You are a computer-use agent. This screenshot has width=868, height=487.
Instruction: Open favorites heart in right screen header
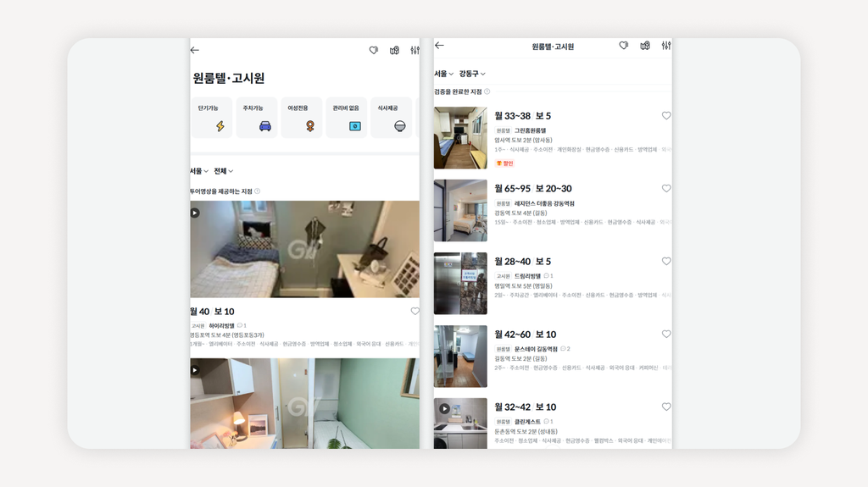[624, 46]
